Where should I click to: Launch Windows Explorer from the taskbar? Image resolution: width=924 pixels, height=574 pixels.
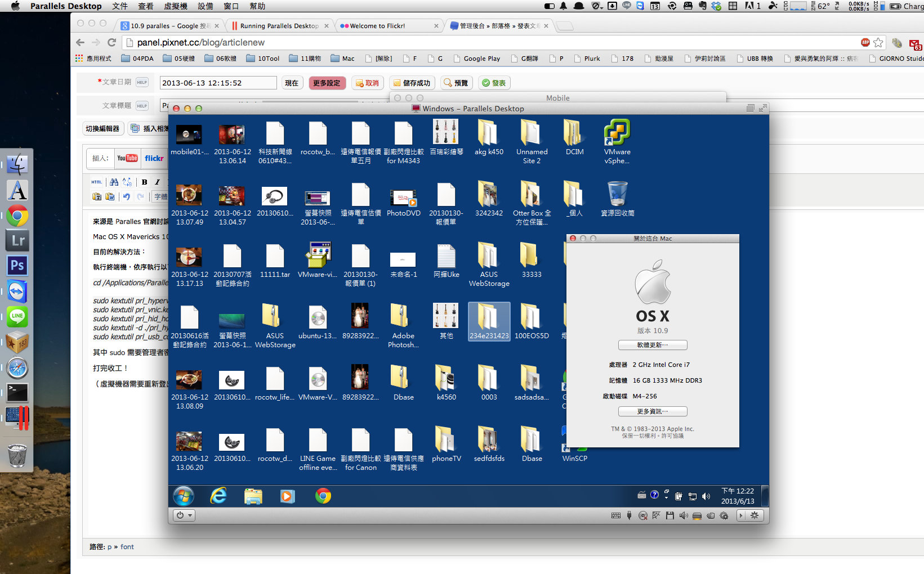253,496
